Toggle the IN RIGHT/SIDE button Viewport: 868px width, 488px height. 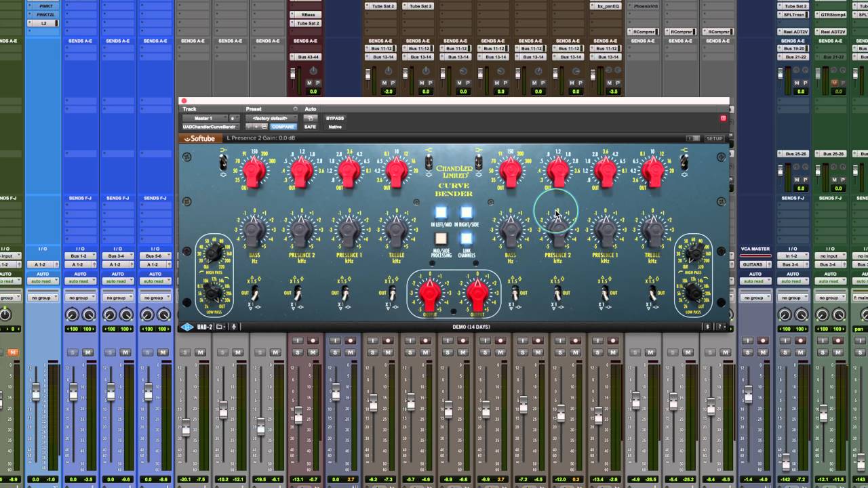(x=467, y=212)
